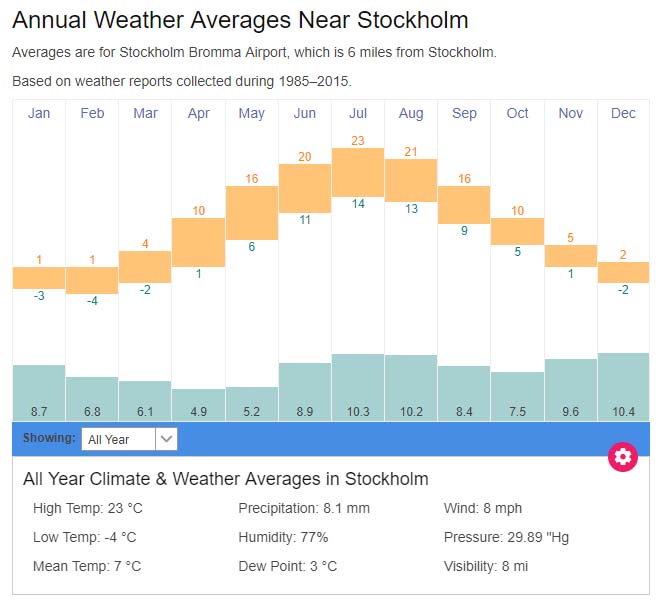Select the Dec month header
Viewport: 661px width, 606px height.
[623, 113]
